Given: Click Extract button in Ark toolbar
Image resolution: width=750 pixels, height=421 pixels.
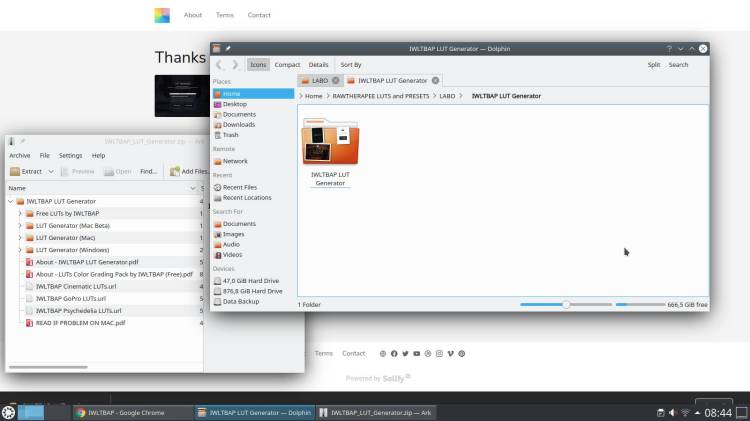Looking at the screenshot, I should [26, 171].
